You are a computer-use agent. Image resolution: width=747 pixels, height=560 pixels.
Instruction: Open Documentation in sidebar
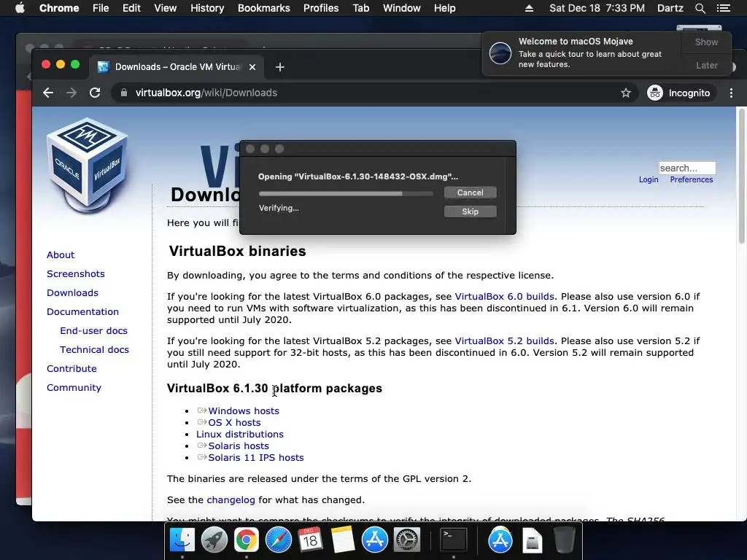(x=82, y=312)
